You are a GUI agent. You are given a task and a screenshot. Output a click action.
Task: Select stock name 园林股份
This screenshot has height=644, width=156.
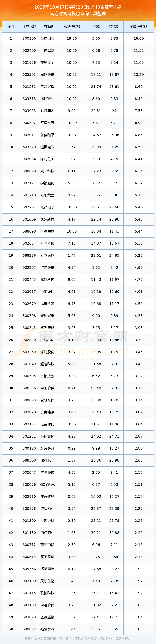pos(47,74)
